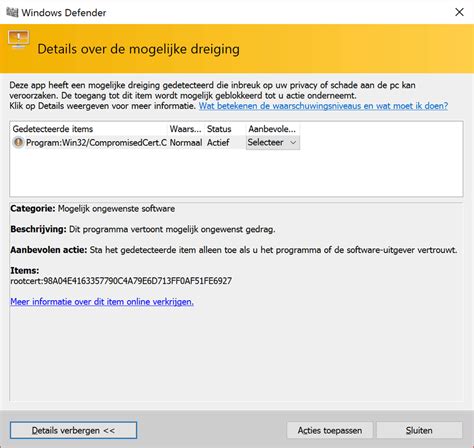Screen dimensions: 474x448
Task: Click the Aanbevole... column header
Action: click(x=273, y=129)
